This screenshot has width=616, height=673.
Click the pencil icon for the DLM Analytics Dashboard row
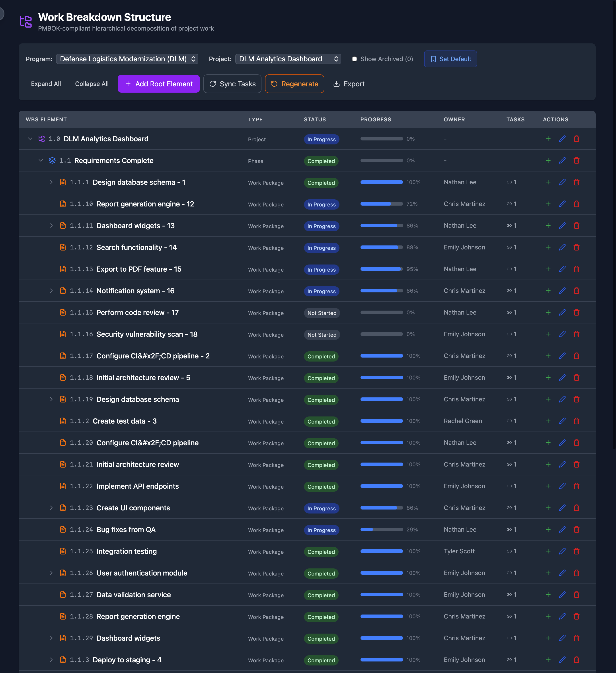pos(562,139)
